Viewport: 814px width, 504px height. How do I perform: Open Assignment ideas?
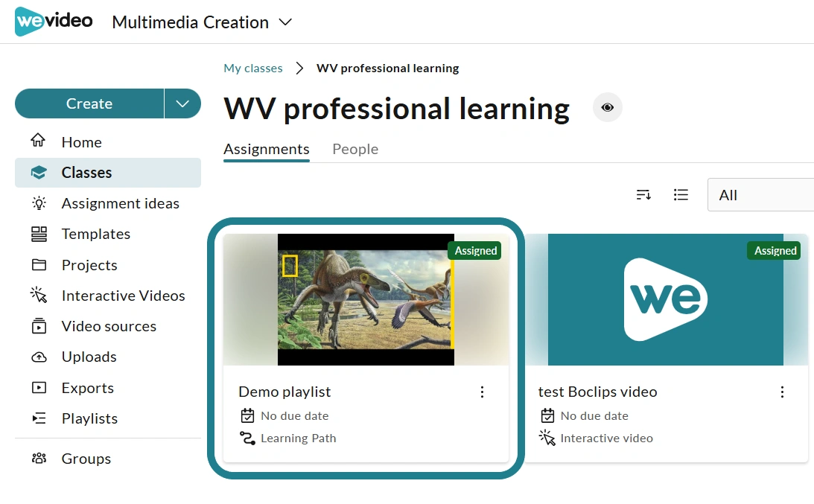(x=108, y=203)
